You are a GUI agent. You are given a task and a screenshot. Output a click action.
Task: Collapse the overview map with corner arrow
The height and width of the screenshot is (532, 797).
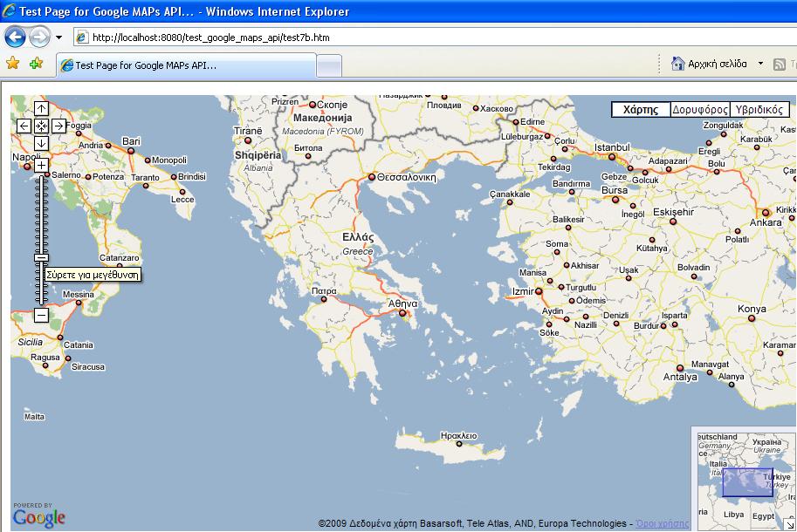789,525
